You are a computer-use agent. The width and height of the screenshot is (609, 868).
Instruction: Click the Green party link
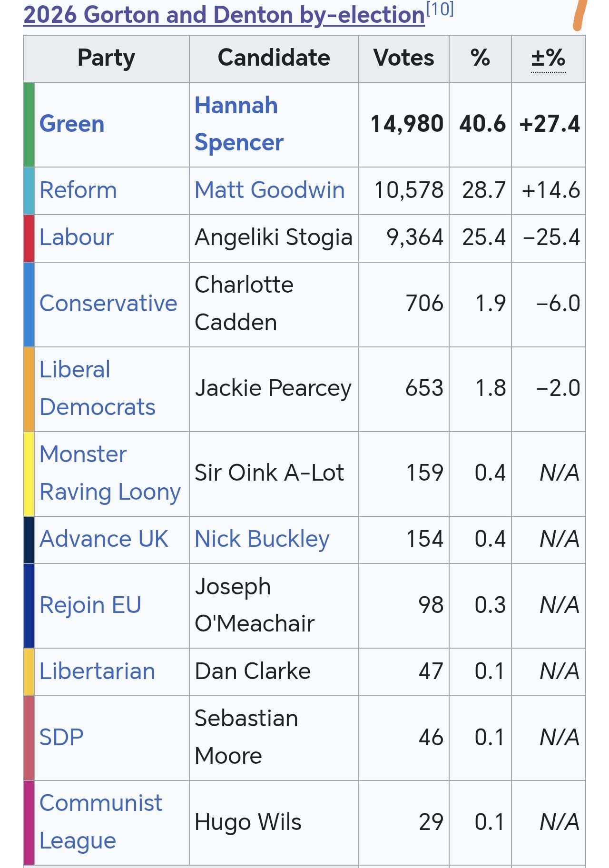pyautogui.click(x=72, y=124)
